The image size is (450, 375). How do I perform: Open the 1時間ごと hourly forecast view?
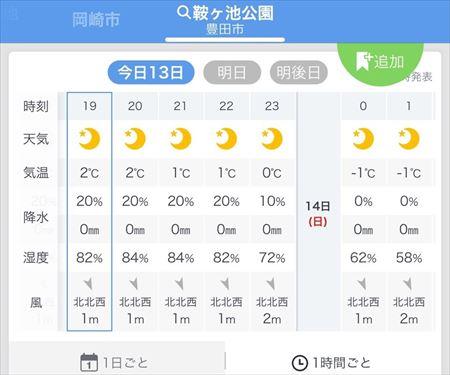(x=332, y=363)
